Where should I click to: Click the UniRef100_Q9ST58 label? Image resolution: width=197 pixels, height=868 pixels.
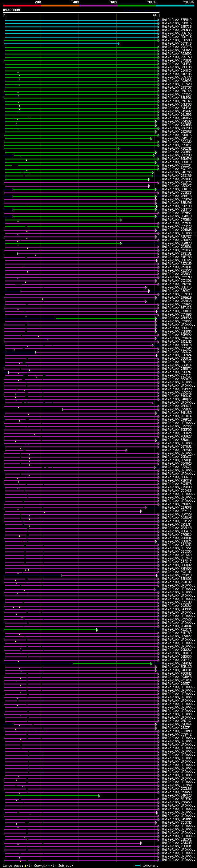click(177, 57)
